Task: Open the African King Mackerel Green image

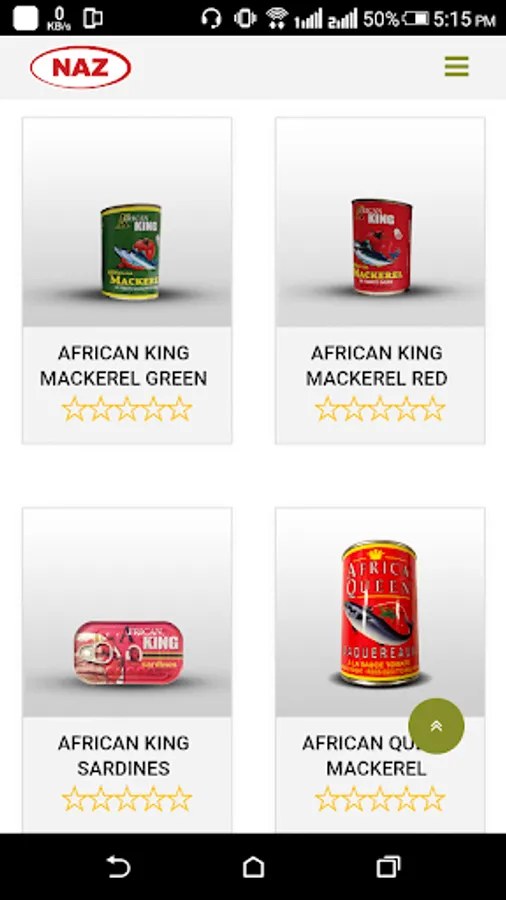Action: [127, 222]
